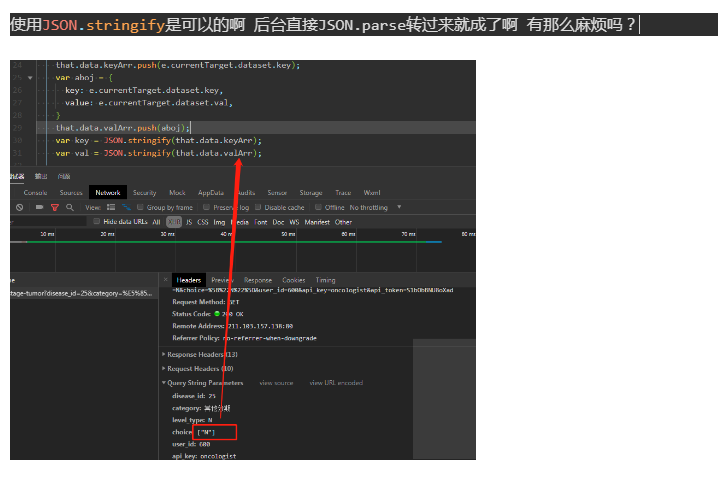Open the Response detail tab
This screenshot has height=483, width=726.
pyautogui.click(x=258, y=280)
